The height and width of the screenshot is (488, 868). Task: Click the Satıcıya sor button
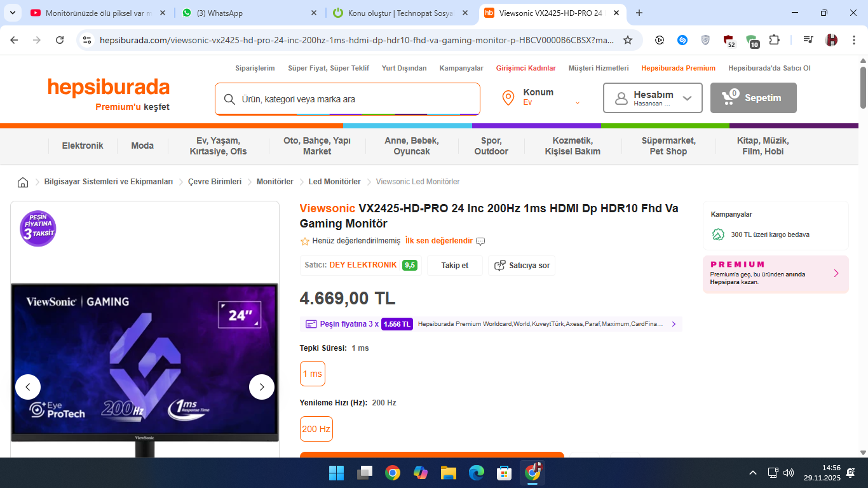[x=522, y=266]
